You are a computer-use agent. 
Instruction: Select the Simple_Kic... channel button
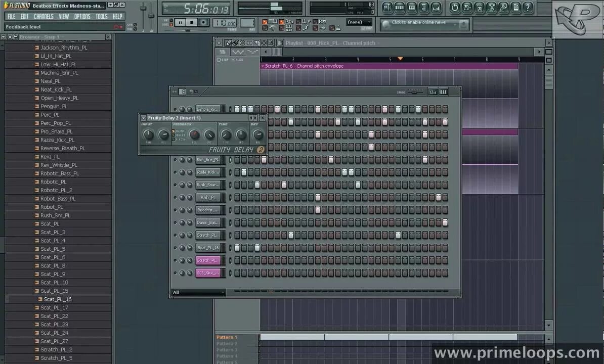click(x=208, y=109)
